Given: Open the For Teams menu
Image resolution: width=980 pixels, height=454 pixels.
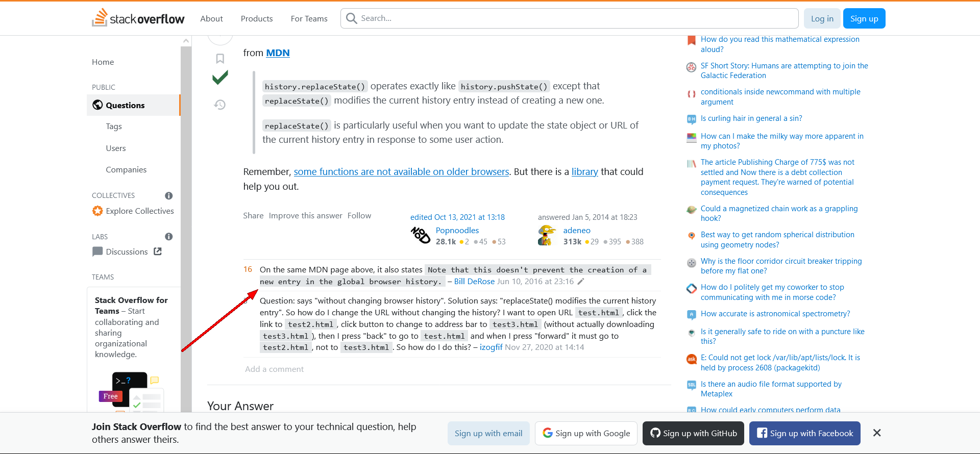Looking at the screenshot, I should pos(309,19).
